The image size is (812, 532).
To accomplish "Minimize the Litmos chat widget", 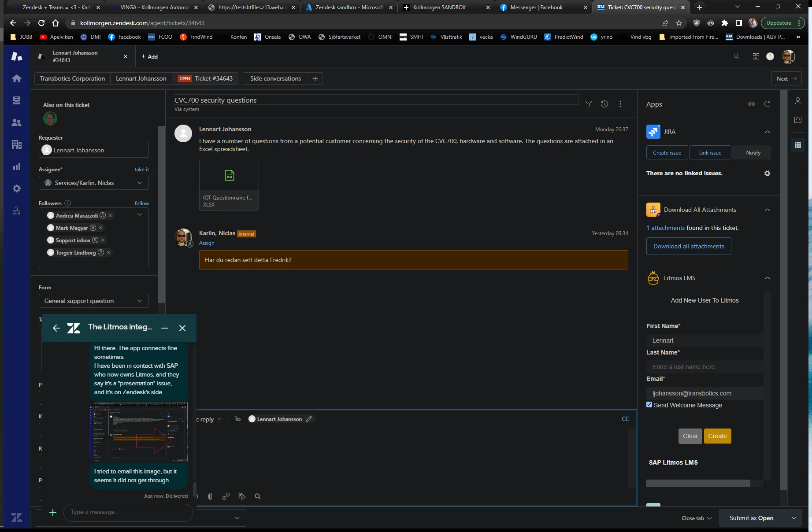I will [x=165, y=328].
